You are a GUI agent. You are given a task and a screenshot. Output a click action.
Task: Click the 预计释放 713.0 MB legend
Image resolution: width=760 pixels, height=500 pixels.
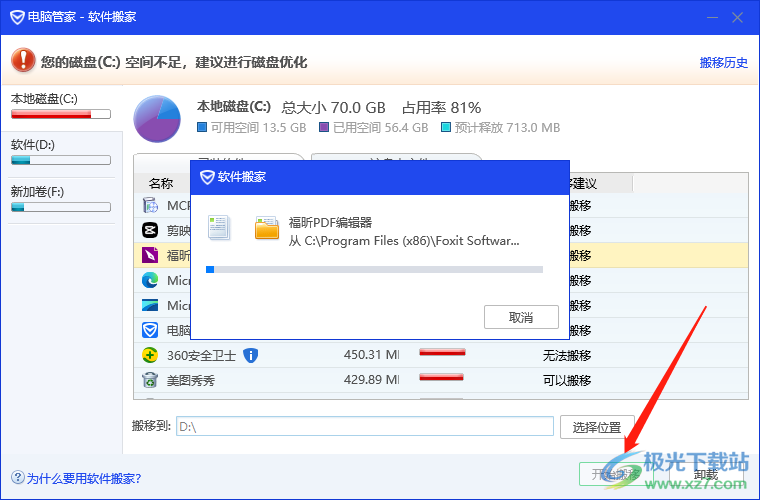point(501,127)
